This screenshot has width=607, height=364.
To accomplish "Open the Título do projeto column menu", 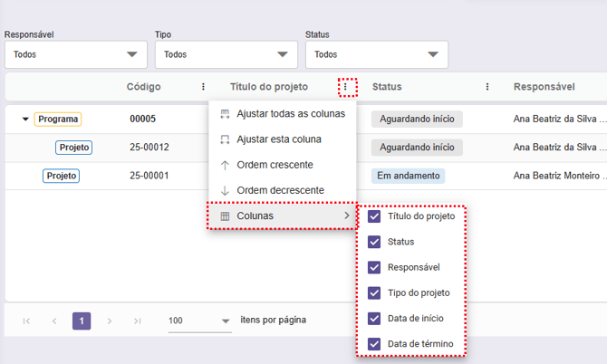I will 347,87.
